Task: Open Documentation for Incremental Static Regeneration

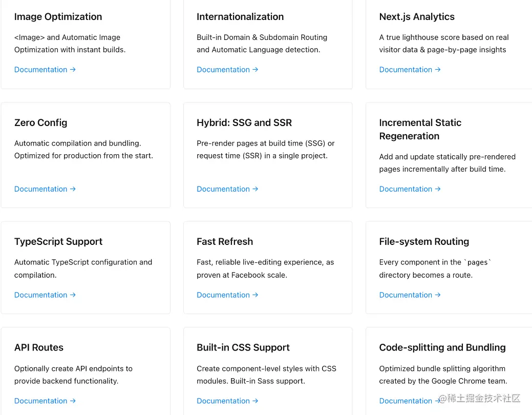Action: point(406,189)
